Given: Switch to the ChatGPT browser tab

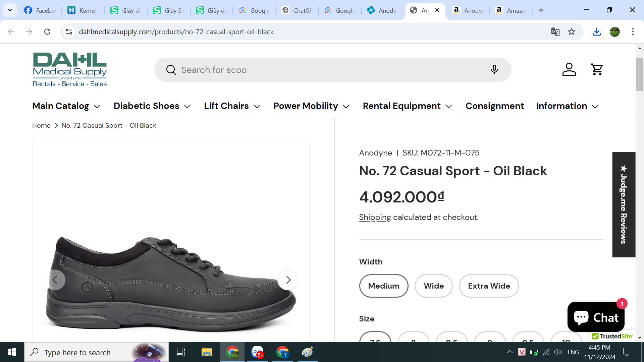Looking at the screenshot, I should (297, 10).
